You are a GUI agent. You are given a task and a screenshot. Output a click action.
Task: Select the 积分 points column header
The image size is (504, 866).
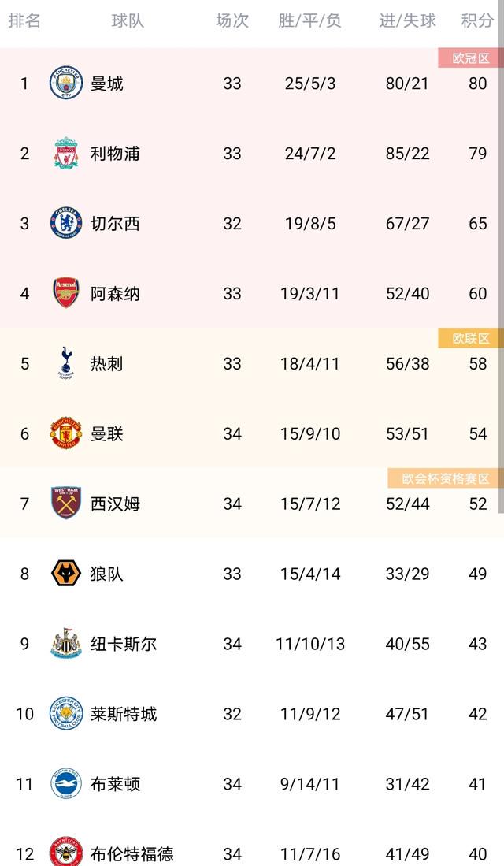coord(477,20)
